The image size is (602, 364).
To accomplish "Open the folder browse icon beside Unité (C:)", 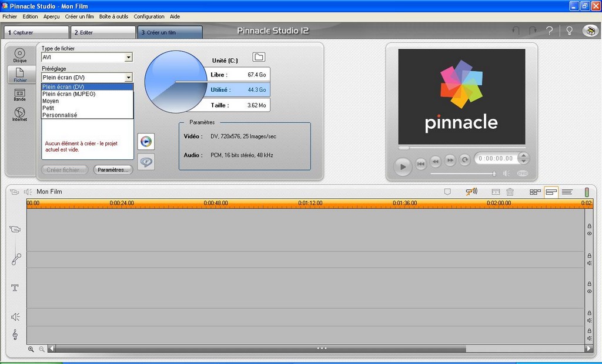I will coord(259,57).
